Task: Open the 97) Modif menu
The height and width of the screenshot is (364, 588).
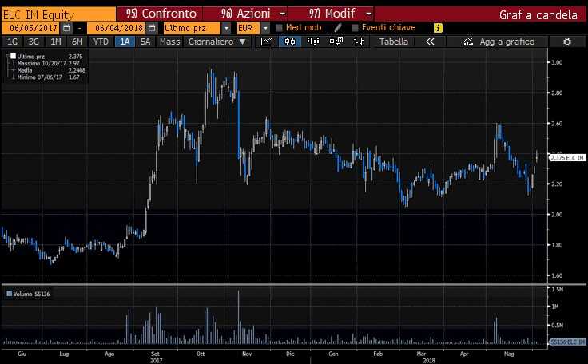Action: (x=332, y=14)
